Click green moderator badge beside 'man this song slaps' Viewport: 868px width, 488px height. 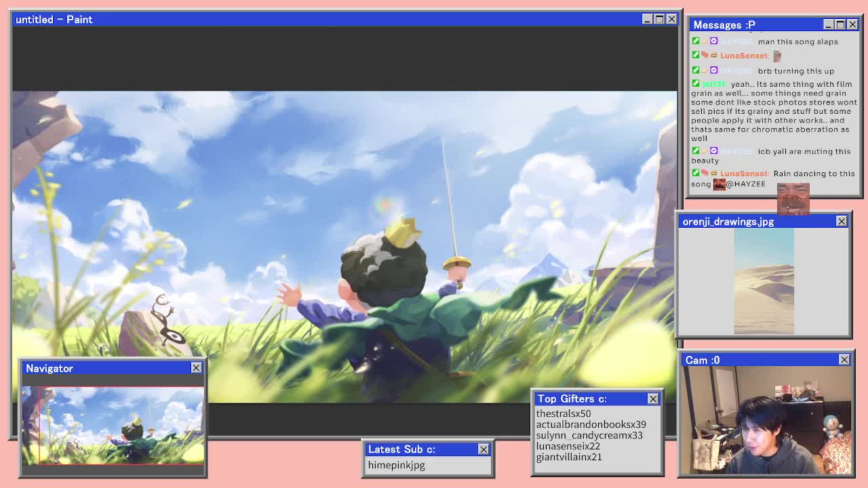pos(695,41)
